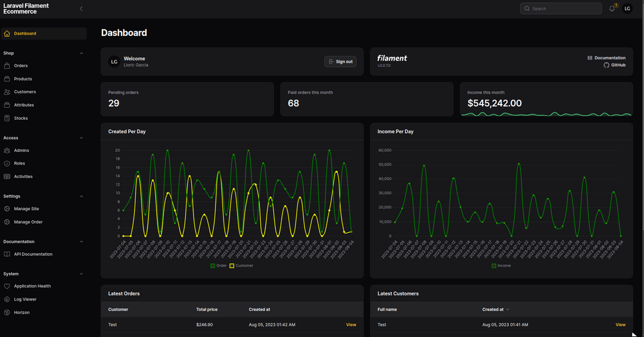Open Log Viewer from sidebar
This screenshot has height=337, width=644.
(x=44, y=299)
